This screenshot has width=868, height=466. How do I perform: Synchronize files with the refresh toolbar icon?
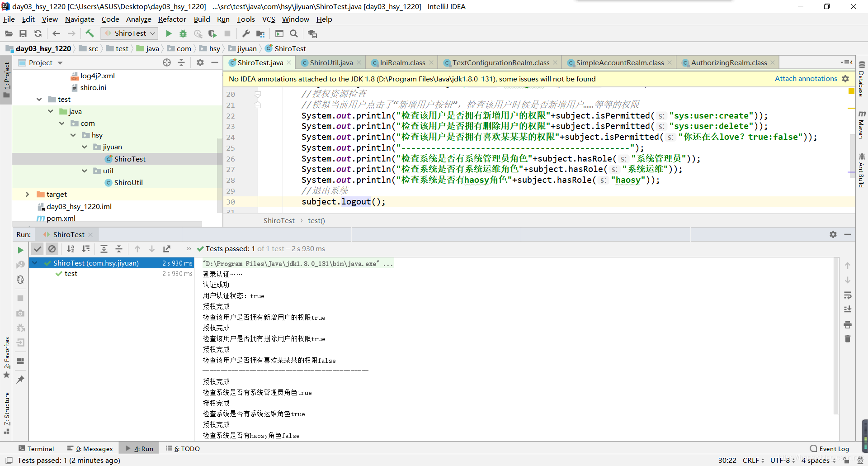38,33
